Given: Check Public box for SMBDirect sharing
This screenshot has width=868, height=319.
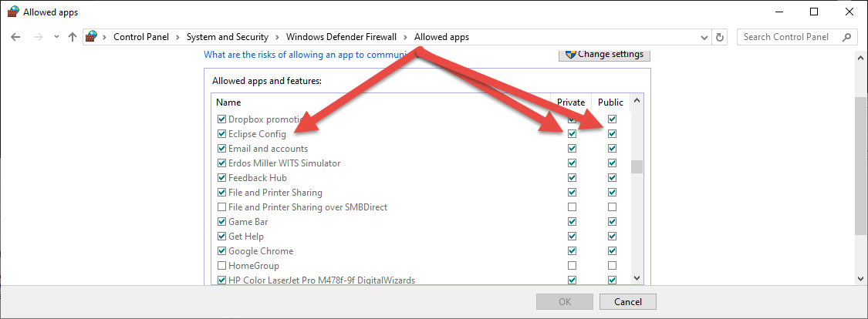Looking at the screenshot, I should pos(612,207).
